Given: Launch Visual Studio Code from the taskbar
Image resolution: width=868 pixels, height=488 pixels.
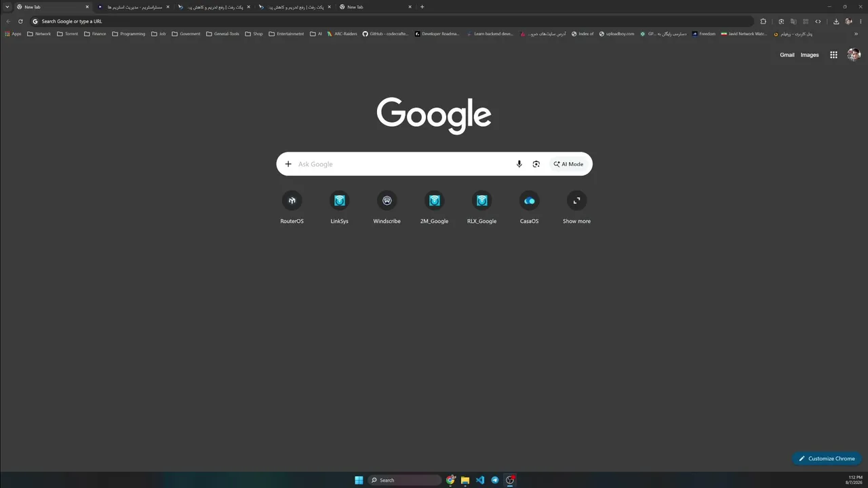Looking at the screenshot, I should pyautogui.click(x=480, y=480).
